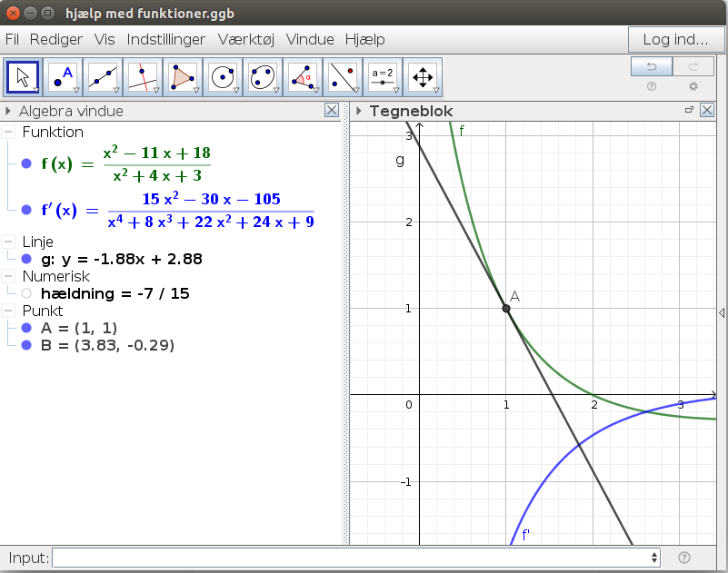Select B = (3.83, -0.29) entry
Image resolution: width=728 pixels, height=573 pixels.
[x=108, y=345]
